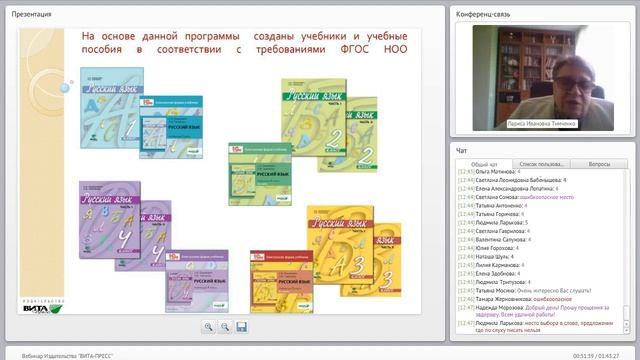The image size is (640, 360).
Task: Click Юлия Горохова's chat message
Action: 488,248
